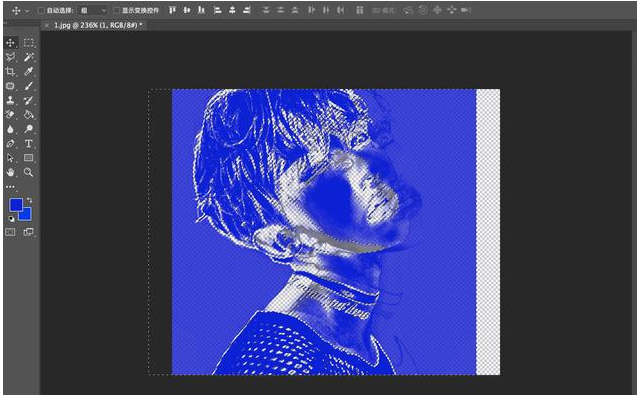Select the Zoom tool in toolbox

[x=28, y=172]
